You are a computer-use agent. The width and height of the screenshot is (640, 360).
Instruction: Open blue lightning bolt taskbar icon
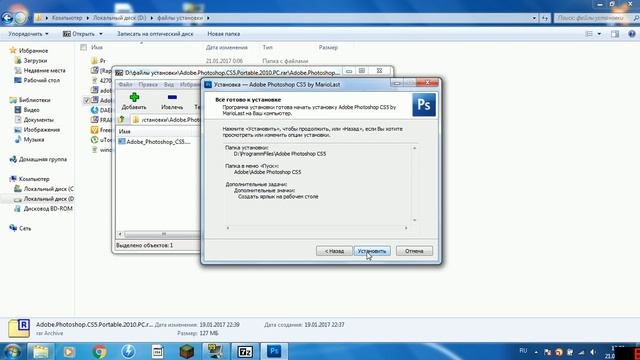click(x=128, y=351)
